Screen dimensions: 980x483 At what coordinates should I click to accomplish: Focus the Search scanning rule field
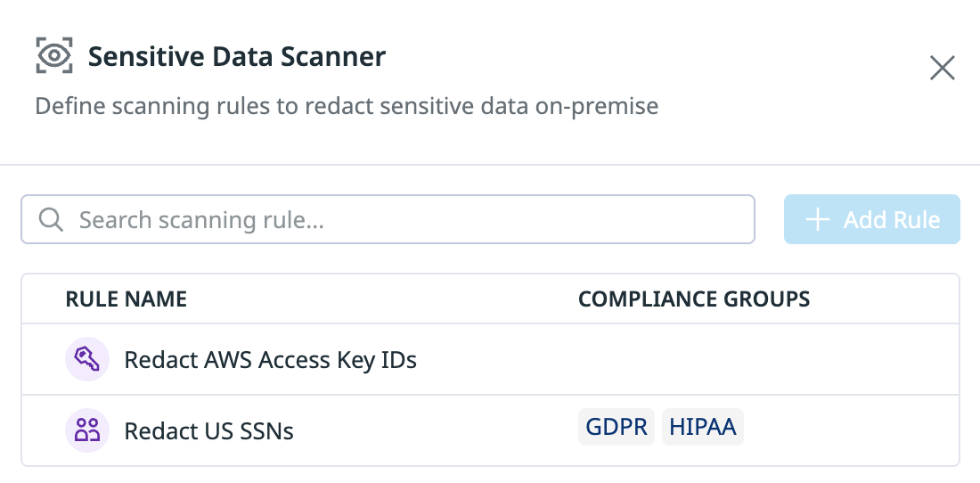(x=401, y=219)
